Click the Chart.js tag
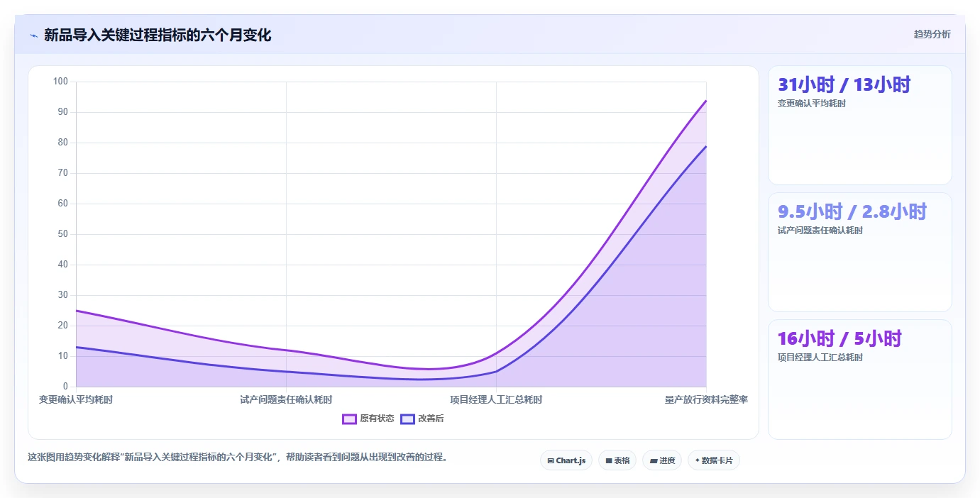Image resolution: width=980 pixels, height=498 pixels. pyautogui.click(x=566, y=460)
